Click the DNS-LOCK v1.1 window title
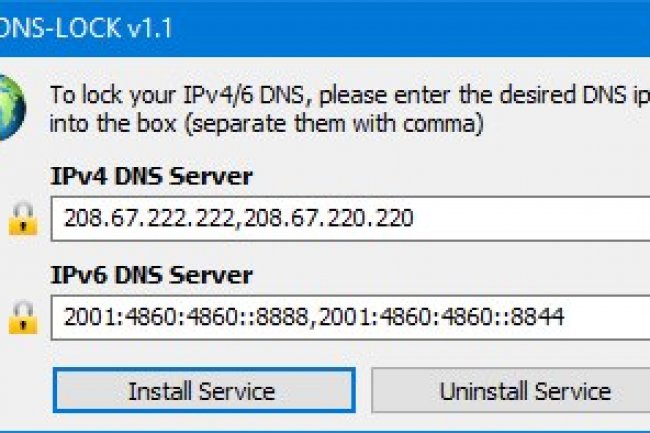 coord(85,27)
